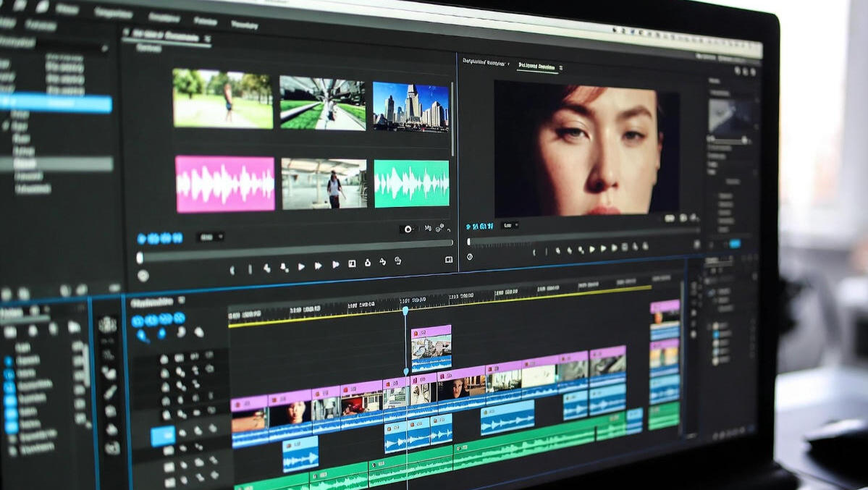Click the blue playhead marker on timeline ruler

[405, 311]
